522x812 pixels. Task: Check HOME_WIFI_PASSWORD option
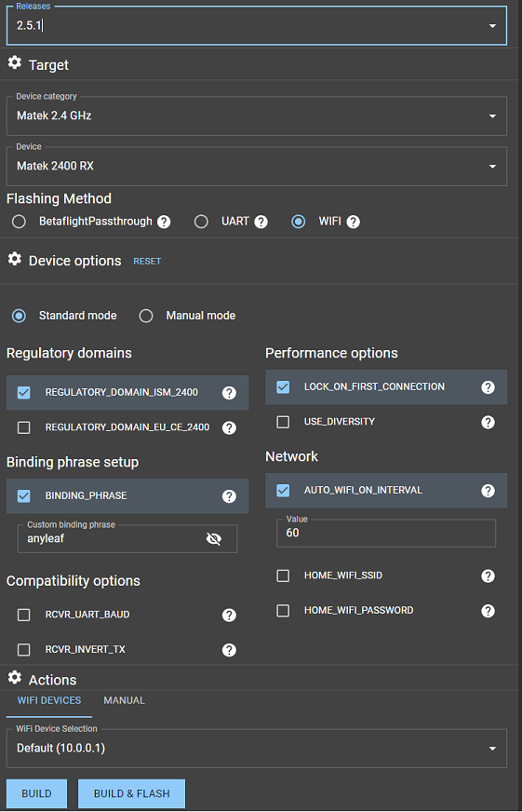[283, 611]
